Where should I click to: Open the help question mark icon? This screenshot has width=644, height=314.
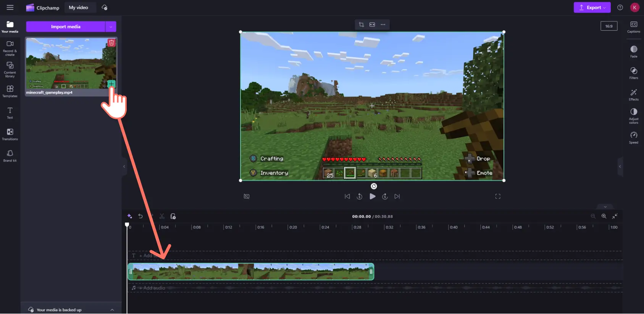(x=620, y=8)
